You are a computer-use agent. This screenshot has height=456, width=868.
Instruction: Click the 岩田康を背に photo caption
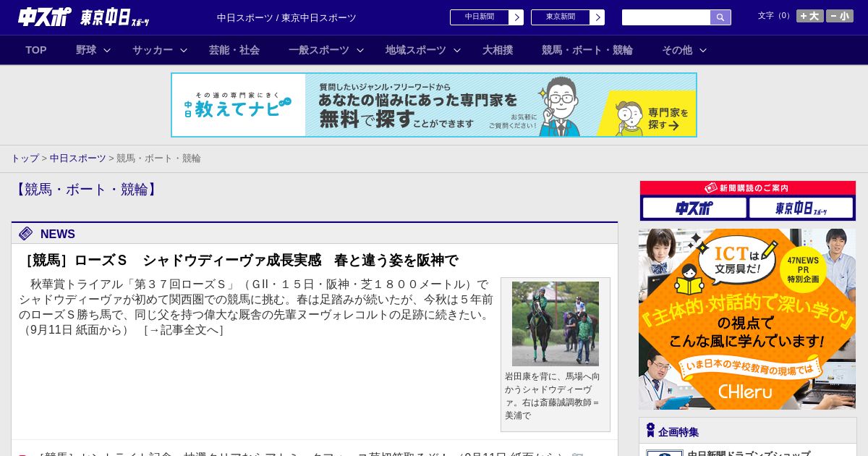coord(553,396)
